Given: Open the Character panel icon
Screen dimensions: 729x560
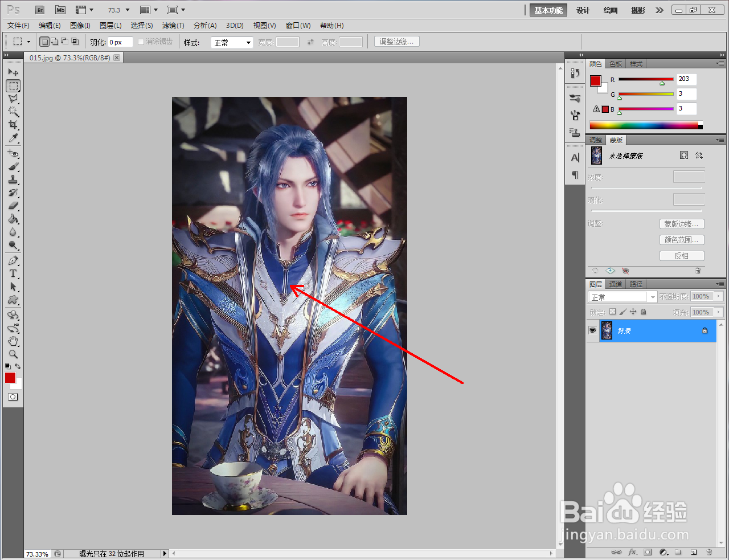Looking at the screenshot, I should 575,158.
